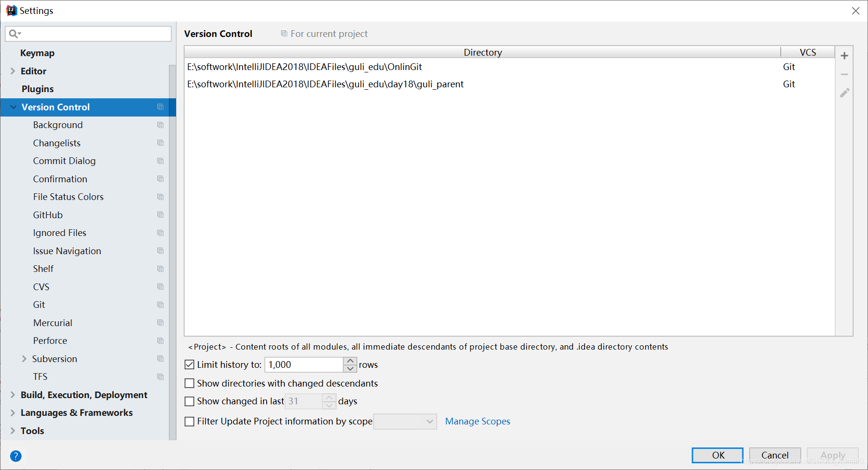Expand the Tools settings section

12,431
